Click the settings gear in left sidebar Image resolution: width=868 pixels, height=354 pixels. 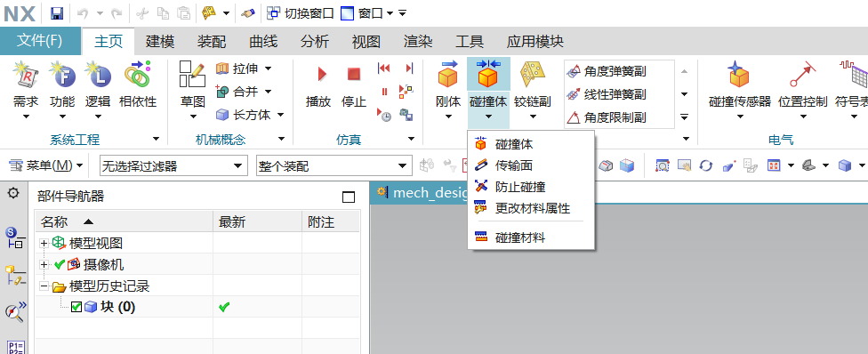point(13,193)
